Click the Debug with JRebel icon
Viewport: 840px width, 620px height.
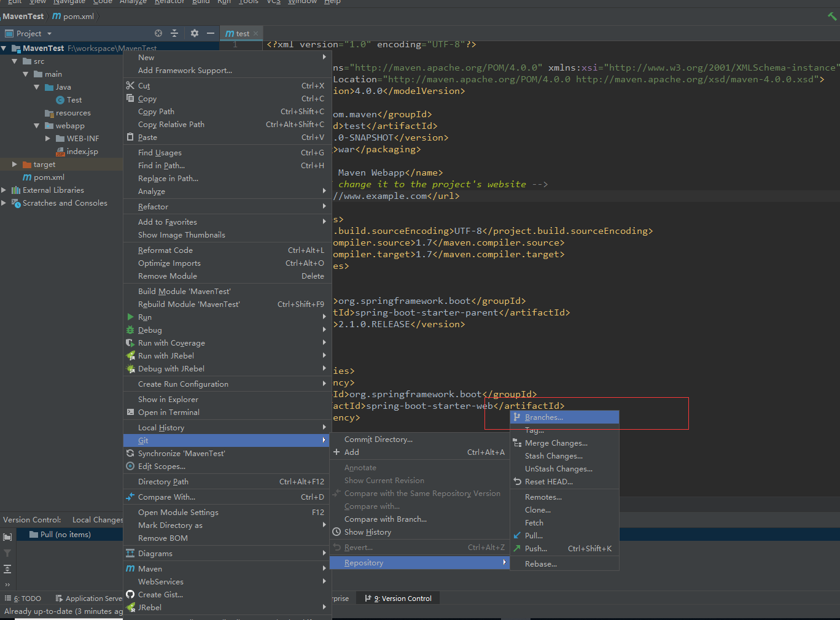point(130,368)
